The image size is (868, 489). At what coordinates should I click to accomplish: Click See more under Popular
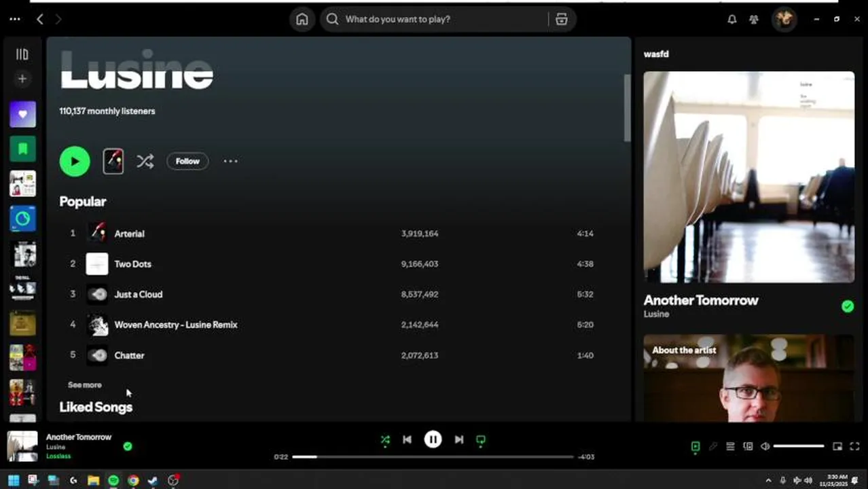coord(85,384)
